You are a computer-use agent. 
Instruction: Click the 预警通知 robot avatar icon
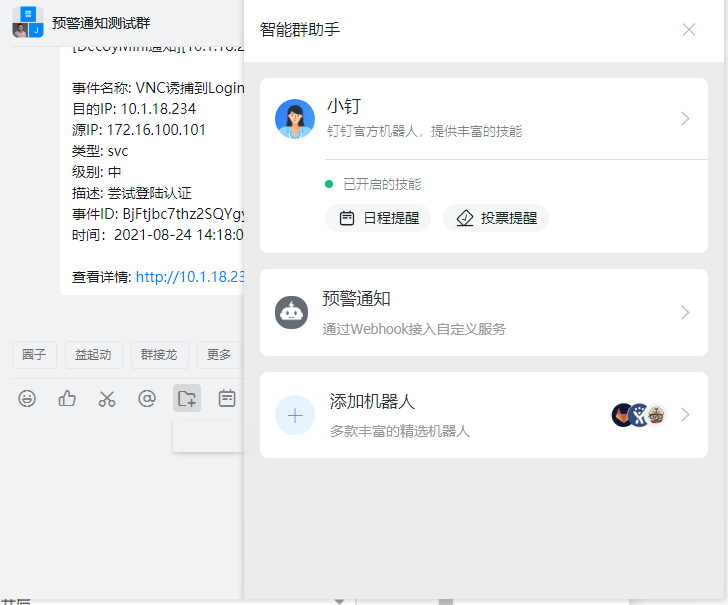(x=291, y=312)
